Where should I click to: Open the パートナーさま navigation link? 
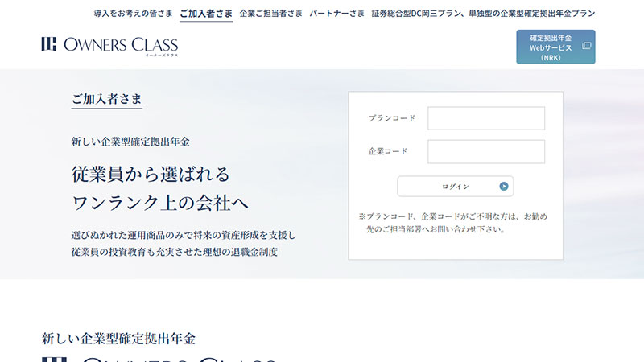tap(336, 14)
